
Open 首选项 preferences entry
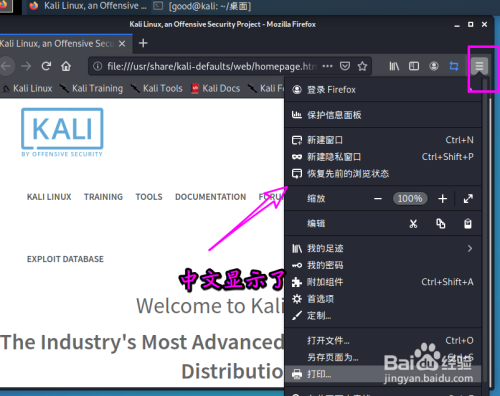coord(383,299)
